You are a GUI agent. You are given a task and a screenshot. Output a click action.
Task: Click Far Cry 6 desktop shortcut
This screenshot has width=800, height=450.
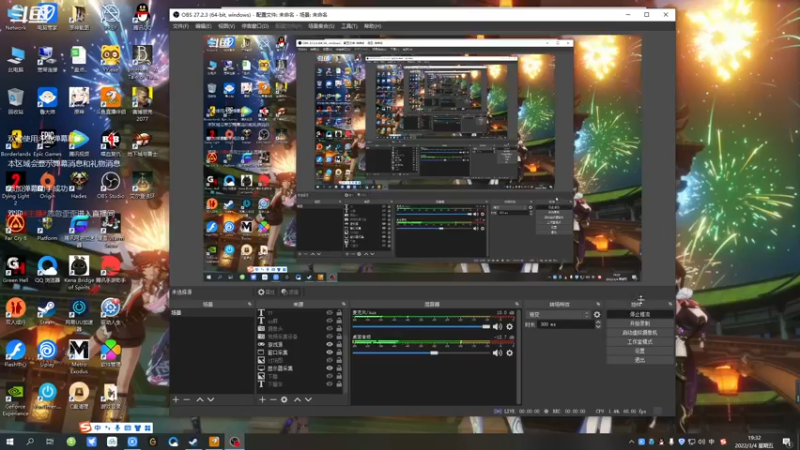pos(15,228)
